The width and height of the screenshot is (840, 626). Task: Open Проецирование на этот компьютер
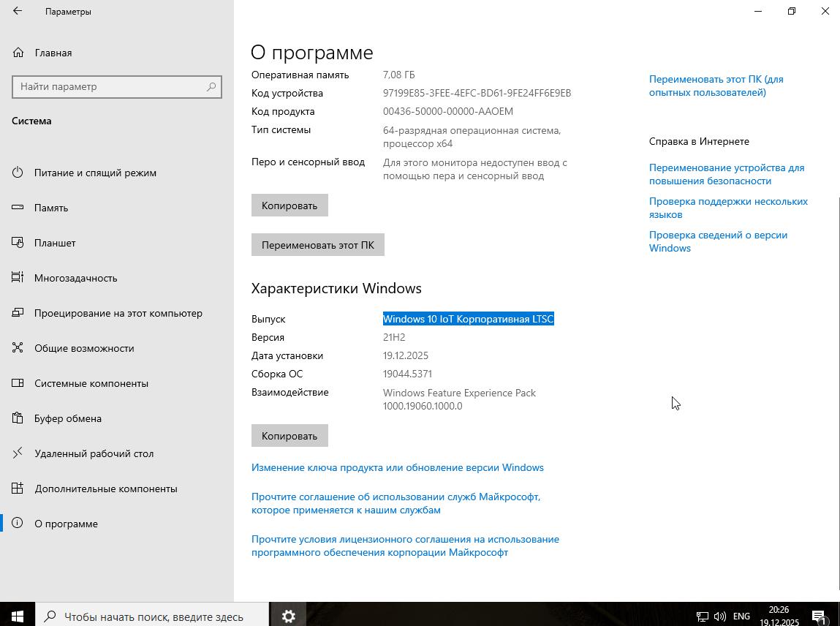coord(118,313)
